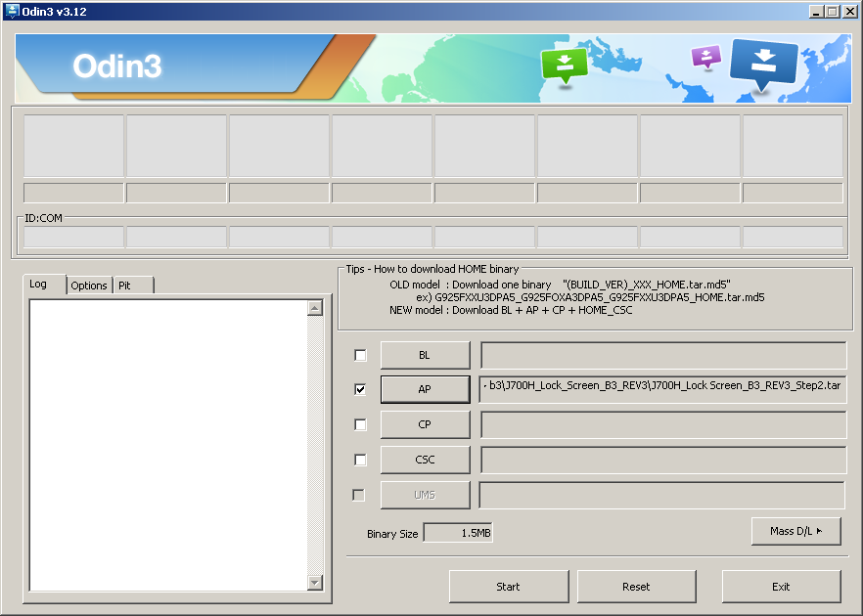Start the flashing process
The image size is (863, 616).
click(509, 587)
